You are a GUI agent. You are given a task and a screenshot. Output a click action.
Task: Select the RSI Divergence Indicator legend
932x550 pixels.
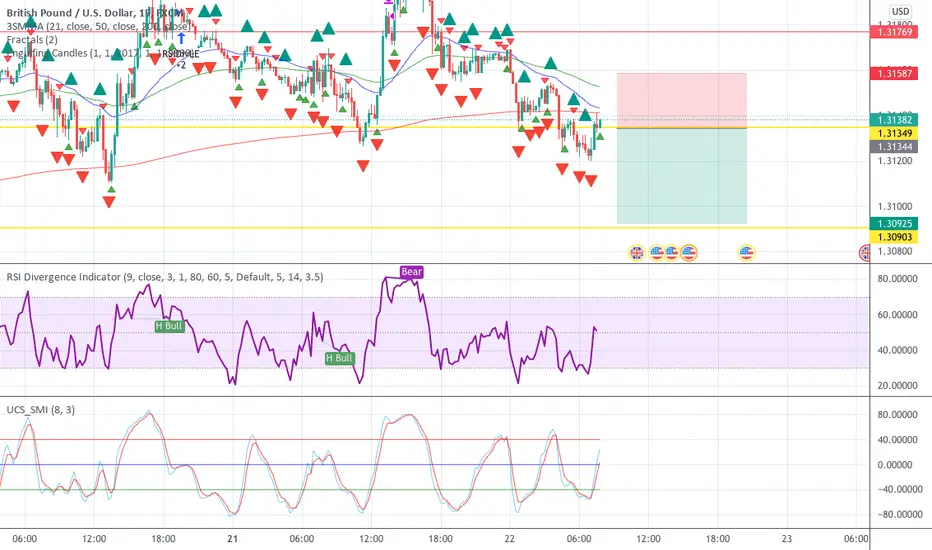click(165, 277)
